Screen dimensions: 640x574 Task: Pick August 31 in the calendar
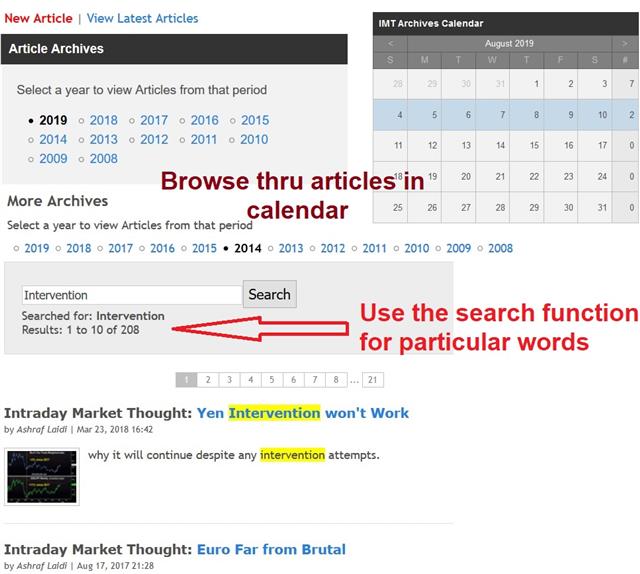pos(595,207)
